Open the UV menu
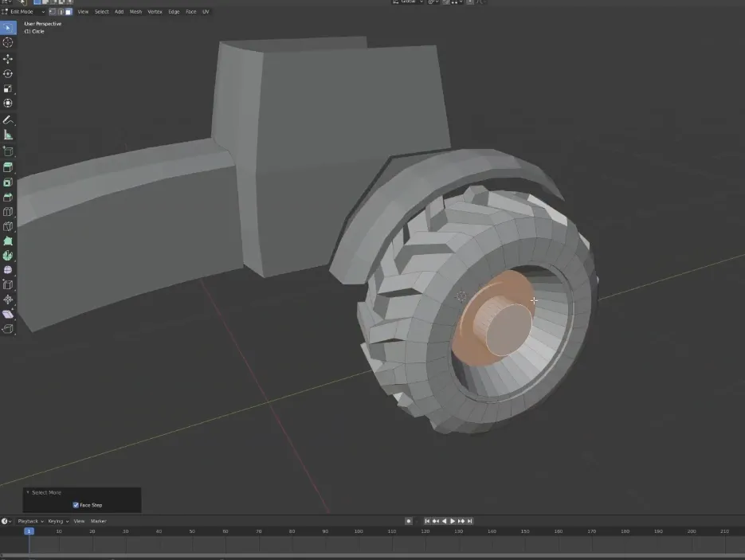This screenshot has width=745, height=560. pyautogui.click(x=206, y=12)
